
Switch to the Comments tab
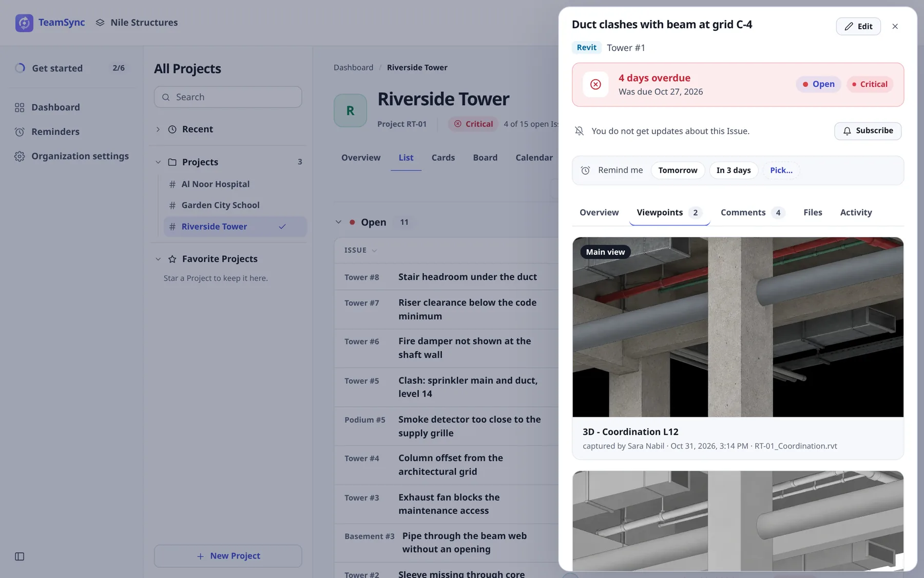(x=753, y=213)
